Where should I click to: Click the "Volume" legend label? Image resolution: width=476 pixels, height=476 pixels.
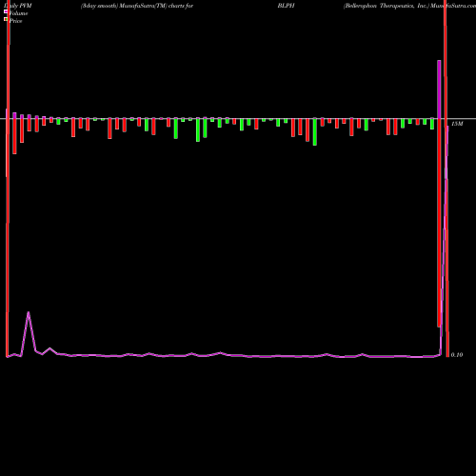click(x=18, y=13)
